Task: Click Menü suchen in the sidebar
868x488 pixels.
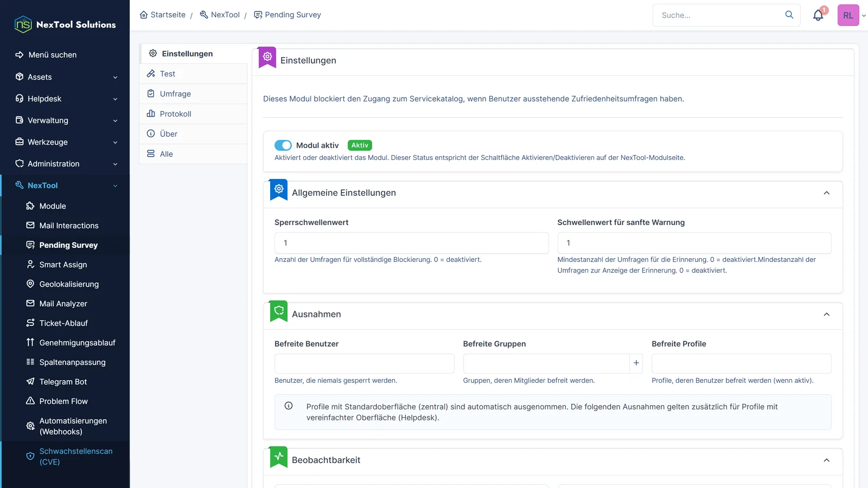Action: point(53,55)
